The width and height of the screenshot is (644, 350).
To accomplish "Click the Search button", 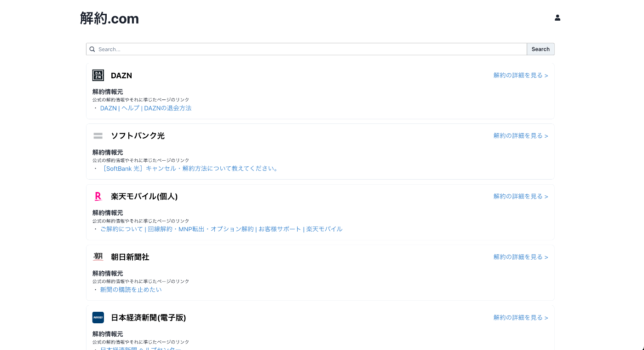I will (540, 49).
